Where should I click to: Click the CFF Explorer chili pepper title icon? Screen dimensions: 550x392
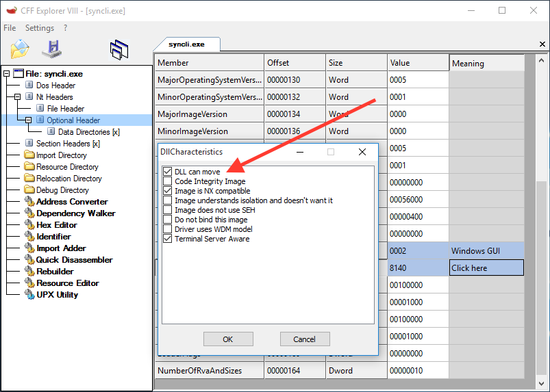(x=11, y=10)
